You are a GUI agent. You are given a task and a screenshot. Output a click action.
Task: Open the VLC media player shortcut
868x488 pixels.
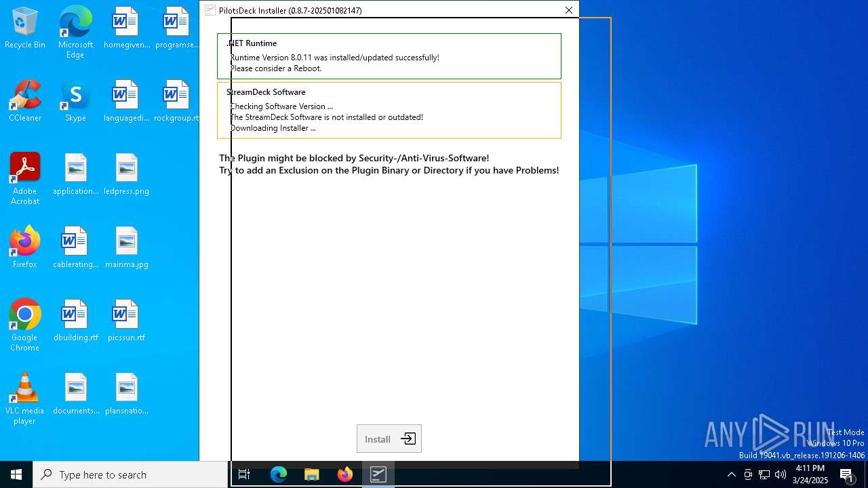click(x=25, y=399)
